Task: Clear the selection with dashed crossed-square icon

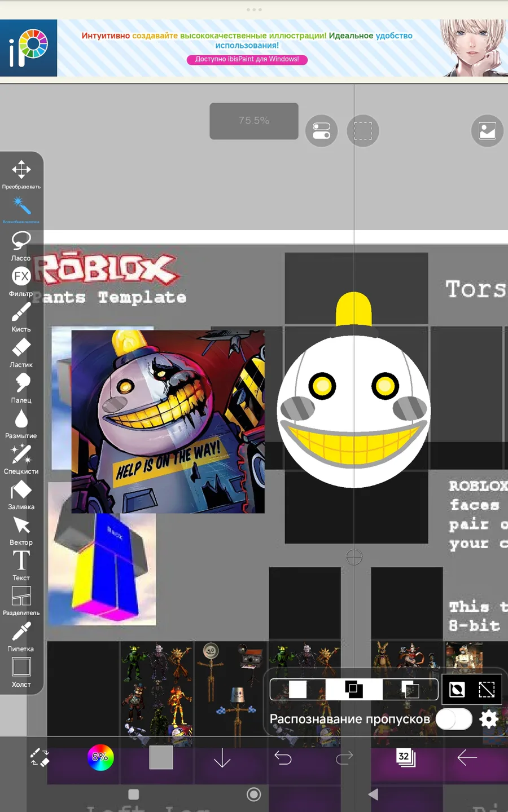Action: coord(487,689)
